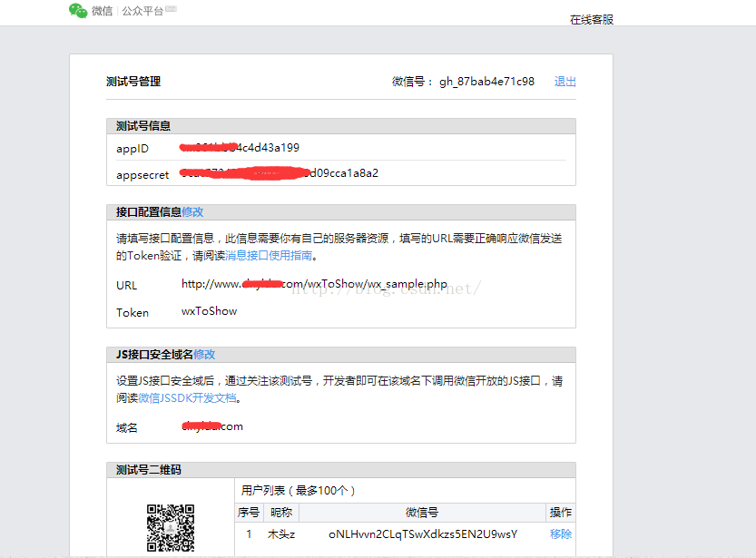The height and width of the screenshot is (558, 756).
Task: Click the 公众平台 title text in header
Action: (x=142, y=12)
